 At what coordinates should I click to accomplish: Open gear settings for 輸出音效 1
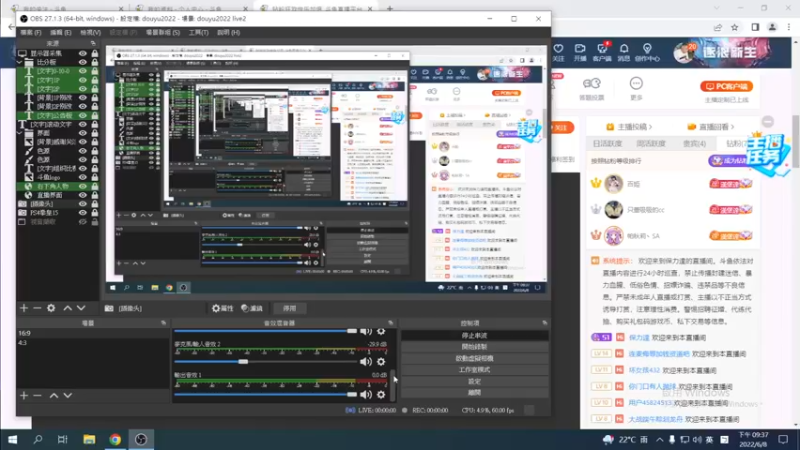[381, 394]
